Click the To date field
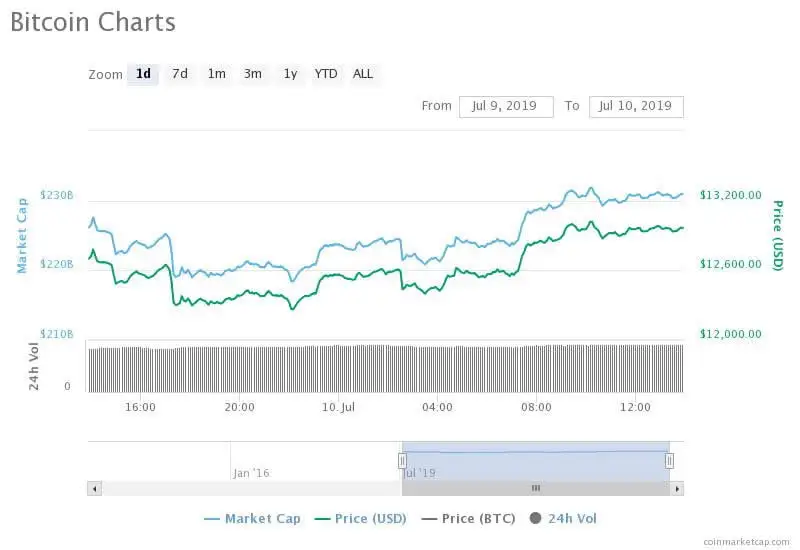 636,106
